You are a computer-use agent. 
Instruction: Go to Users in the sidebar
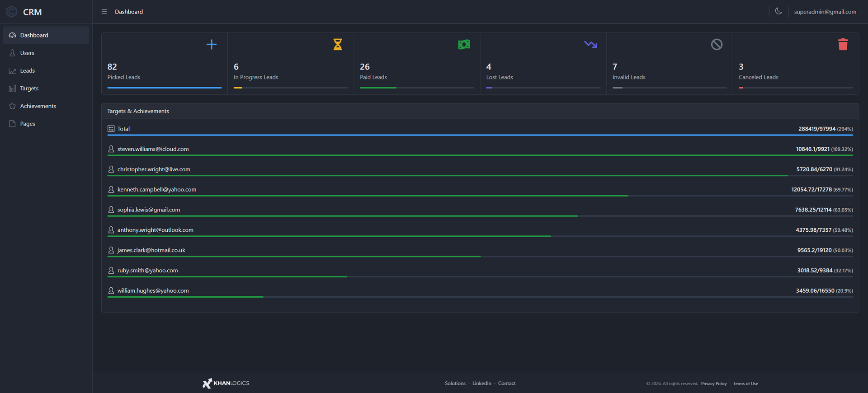pyautogui.click(x=46, y=53)
